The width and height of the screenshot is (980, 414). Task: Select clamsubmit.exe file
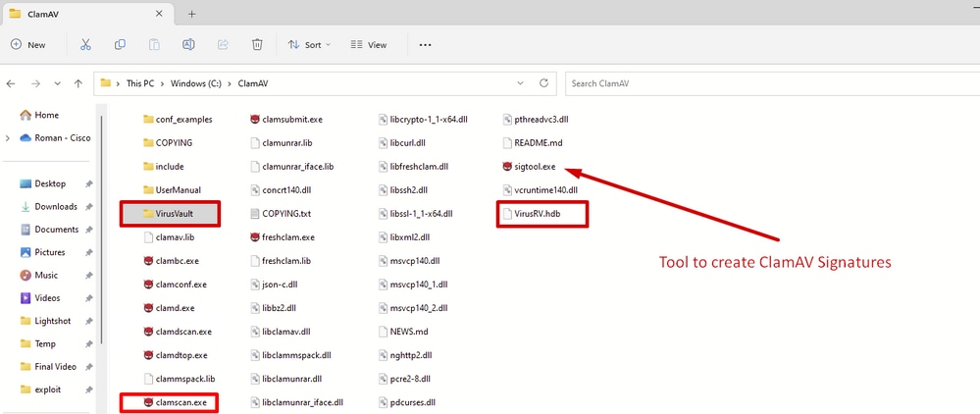[285, 119]
